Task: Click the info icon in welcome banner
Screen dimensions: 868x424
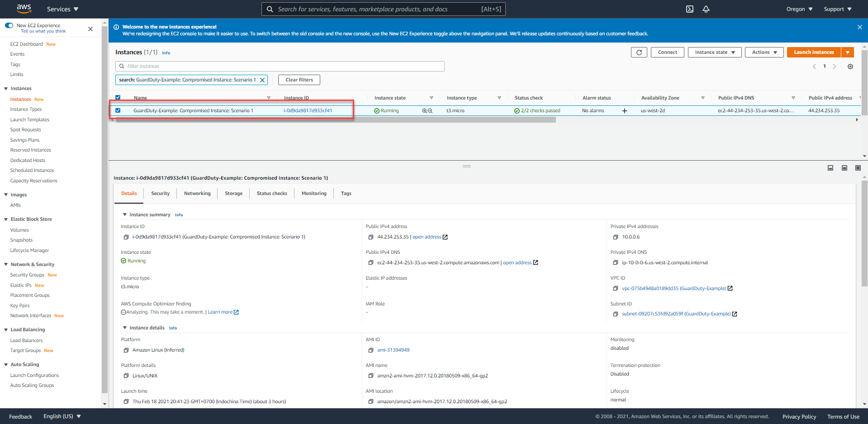Action: [x=116, y=27]
